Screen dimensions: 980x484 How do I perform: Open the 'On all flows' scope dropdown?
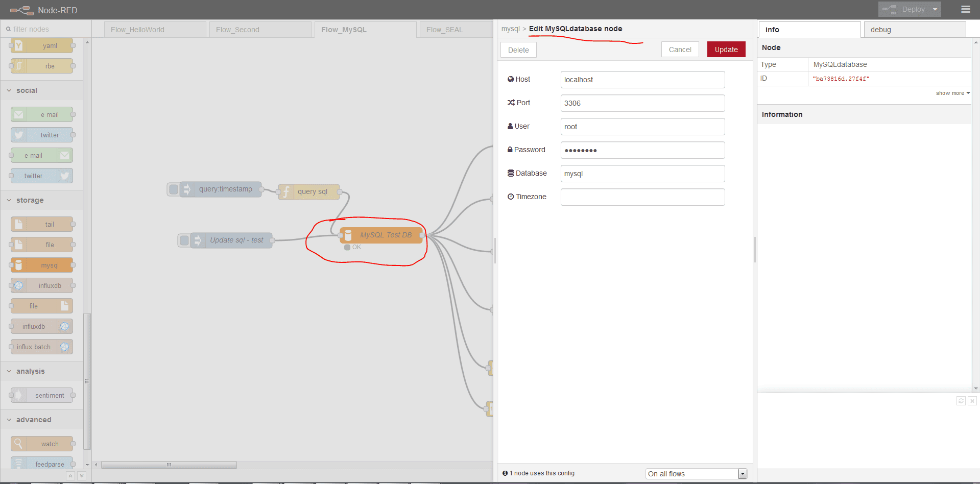tap(696, 474)
